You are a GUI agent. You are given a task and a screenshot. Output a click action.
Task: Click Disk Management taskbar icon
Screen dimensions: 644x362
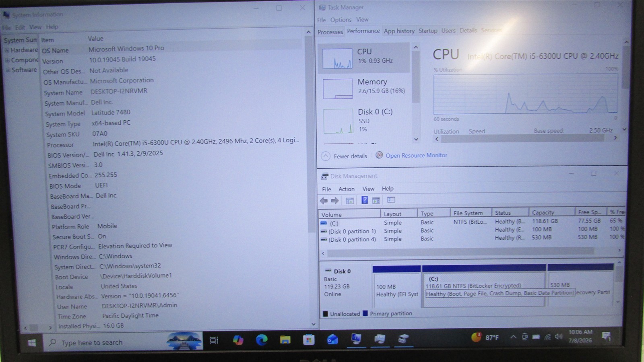(403, 339)
